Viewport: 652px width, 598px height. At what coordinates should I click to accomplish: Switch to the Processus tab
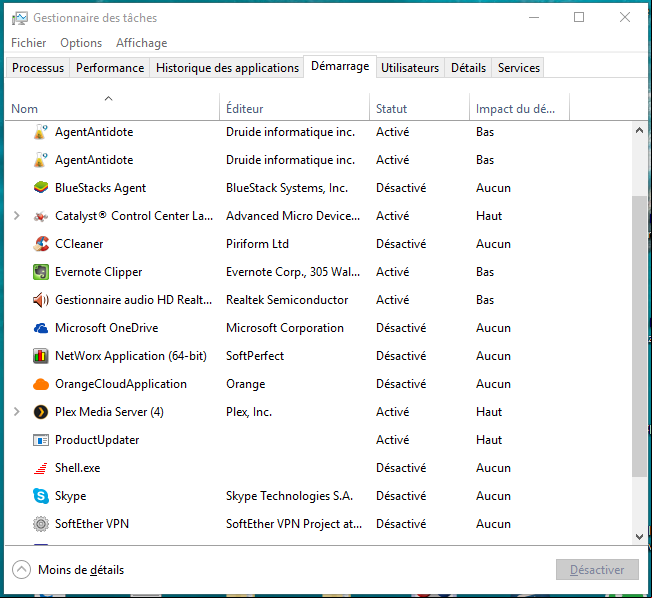click(x=38, y=68)
